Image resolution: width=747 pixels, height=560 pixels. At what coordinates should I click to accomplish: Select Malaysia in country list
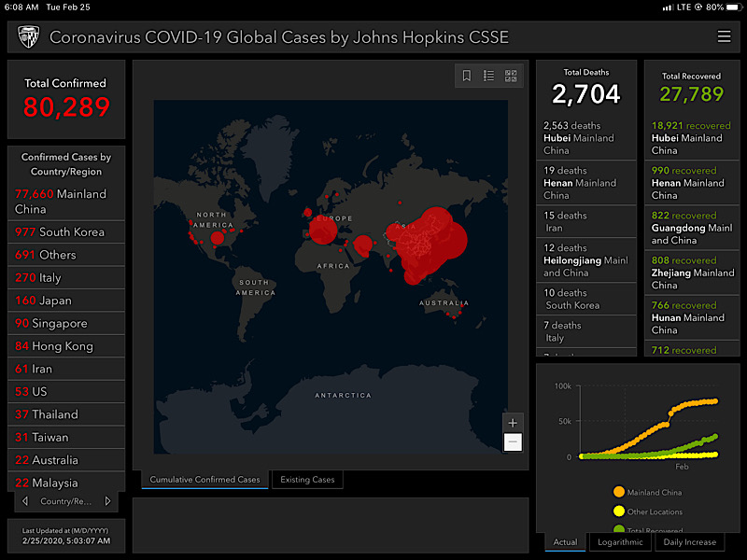click(x=66, y=482)
